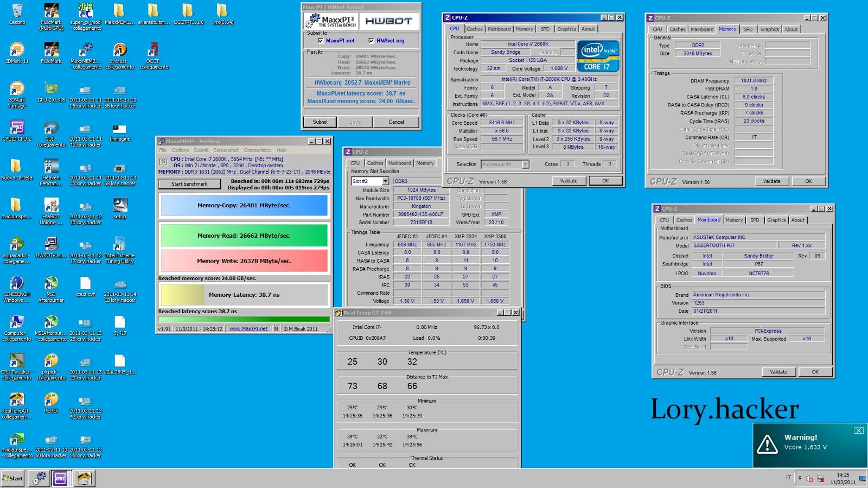Launch 3DMark 11 desktop icon

[17, 53]
